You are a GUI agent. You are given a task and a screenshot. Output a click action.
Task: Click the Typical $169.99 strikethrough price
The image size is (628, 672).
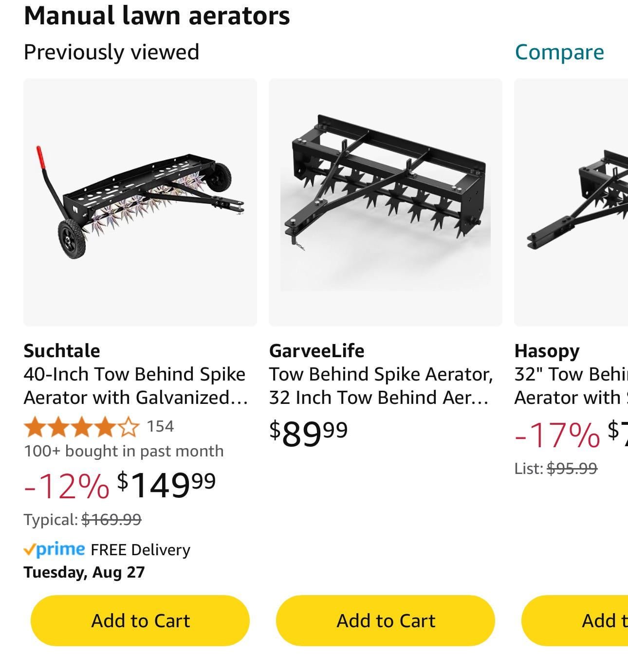pyautogui.click(x=111, y=520)
